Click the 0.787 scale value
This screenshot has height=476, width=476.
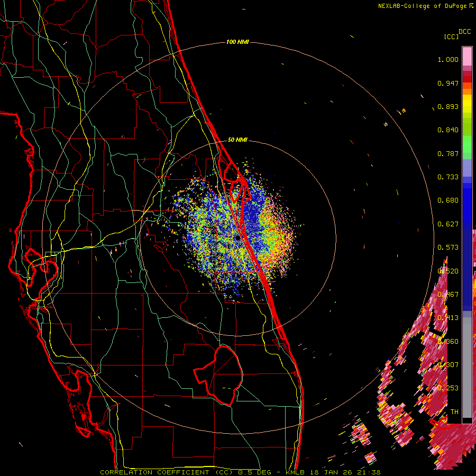pos(448,153)
